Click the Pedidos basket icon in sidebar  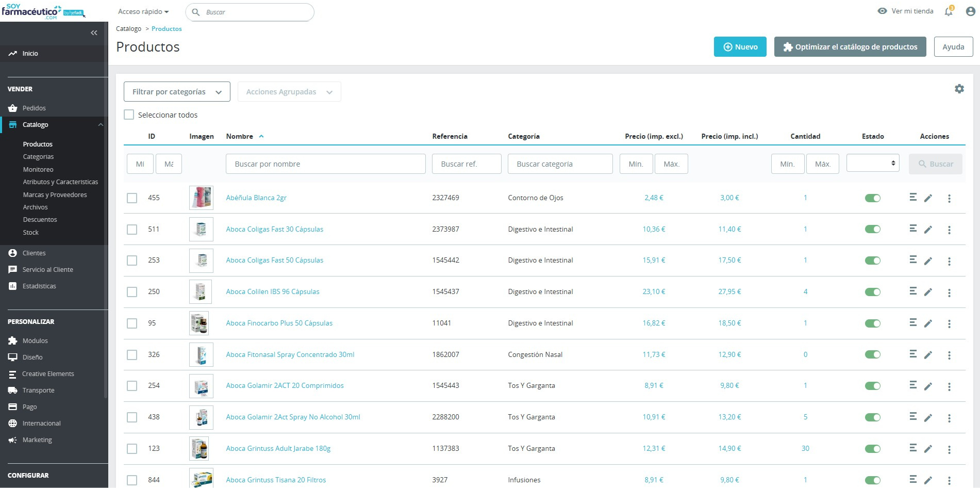[x=13, y=108]
